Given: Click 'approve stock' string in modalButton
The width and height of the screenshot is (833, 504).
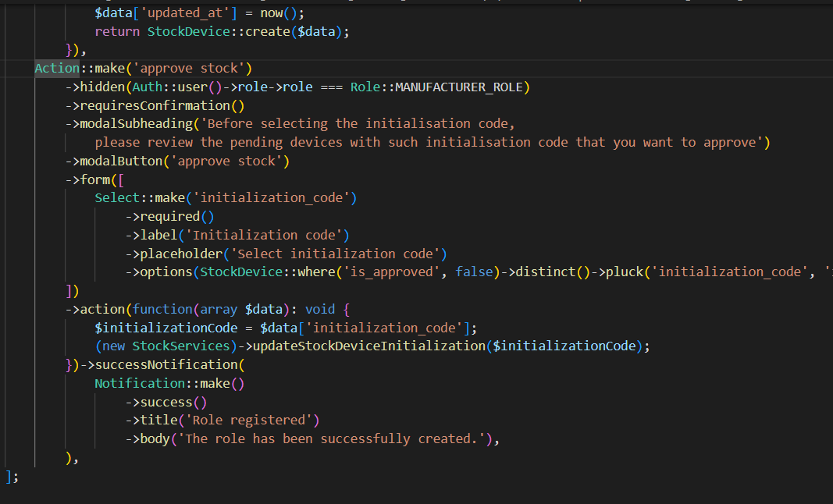Looking at the screenshot, I should 226,161.
